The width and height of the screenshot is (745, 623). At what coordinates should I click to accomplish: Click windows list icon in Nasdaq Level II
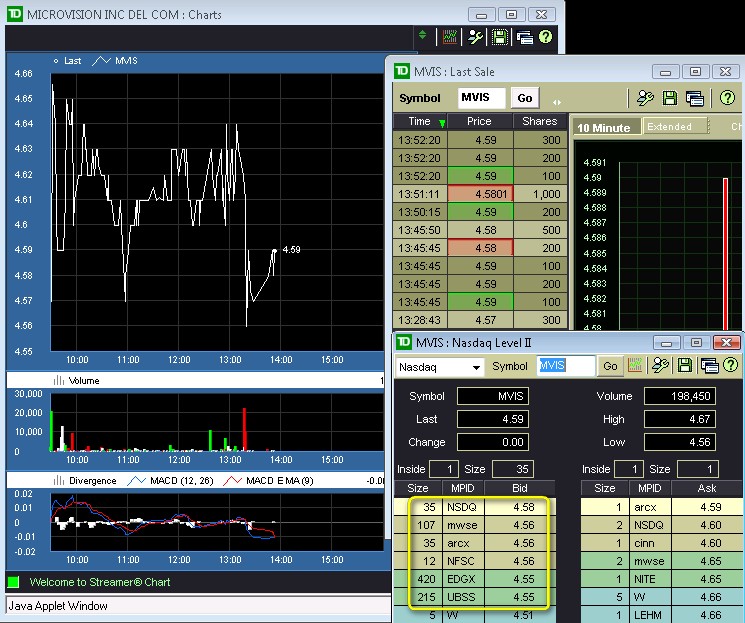click(x=709, y=365)
